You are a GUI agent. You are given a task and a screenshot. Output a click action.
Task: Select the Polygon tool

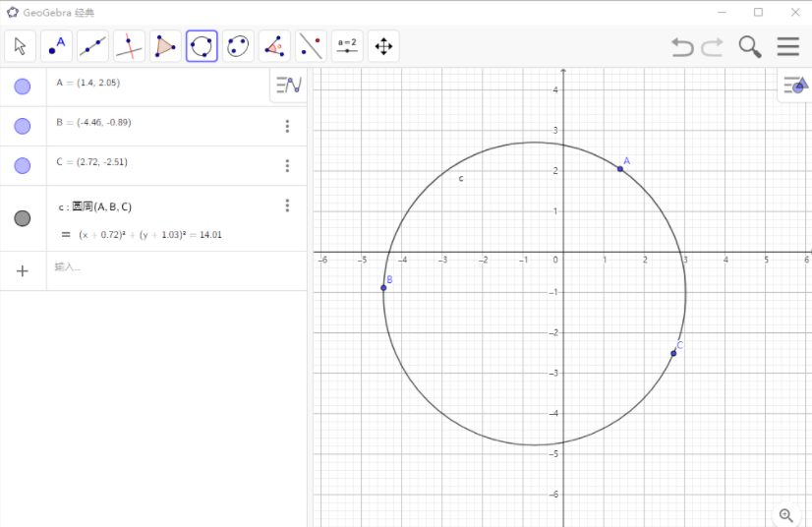point(165,46)
